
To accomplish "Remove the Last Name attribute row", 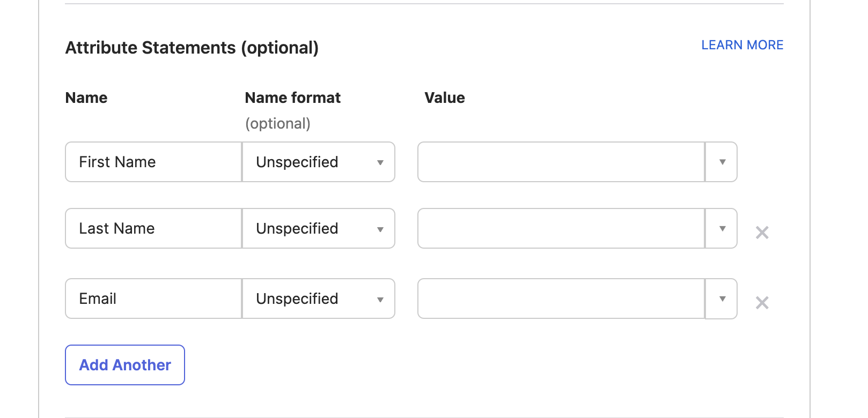I will (x=762, y=233).
